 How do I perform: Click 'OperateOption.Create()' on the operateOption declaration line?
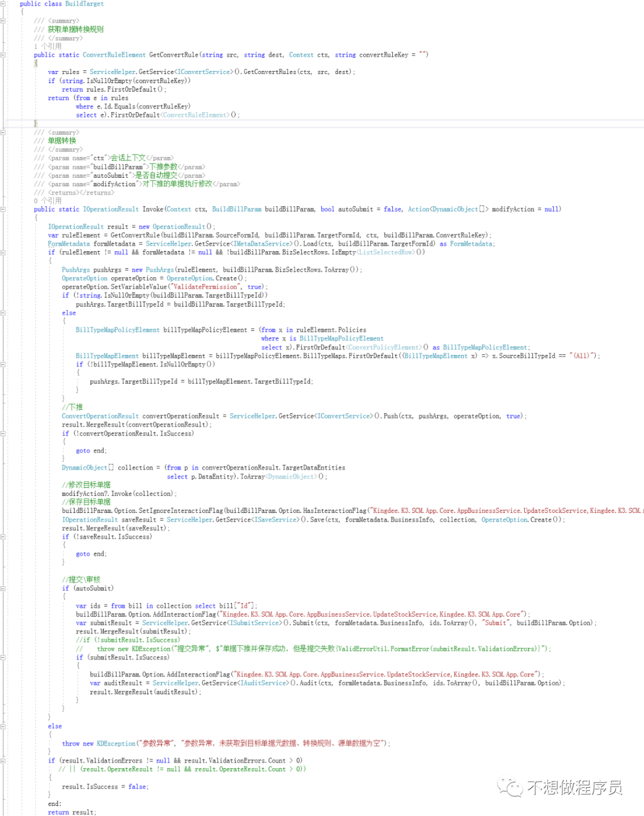click(x=205, y=279)
